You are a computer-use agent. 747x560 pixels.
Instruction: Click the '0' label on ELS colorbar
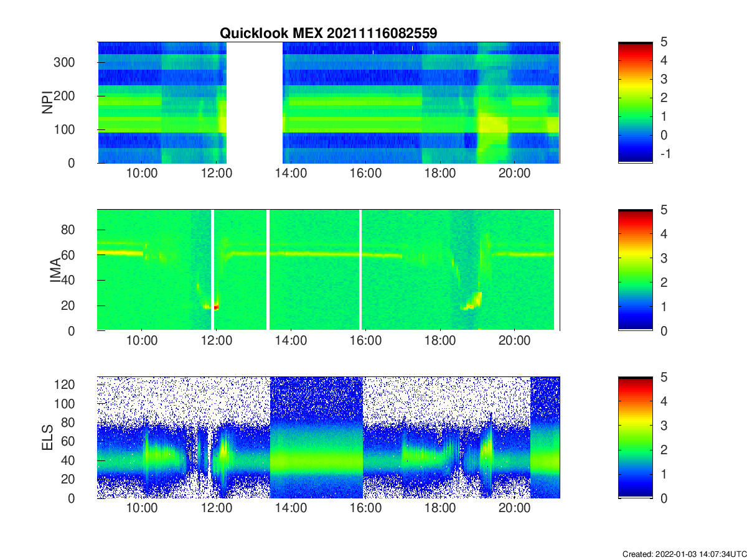point(664,498)
